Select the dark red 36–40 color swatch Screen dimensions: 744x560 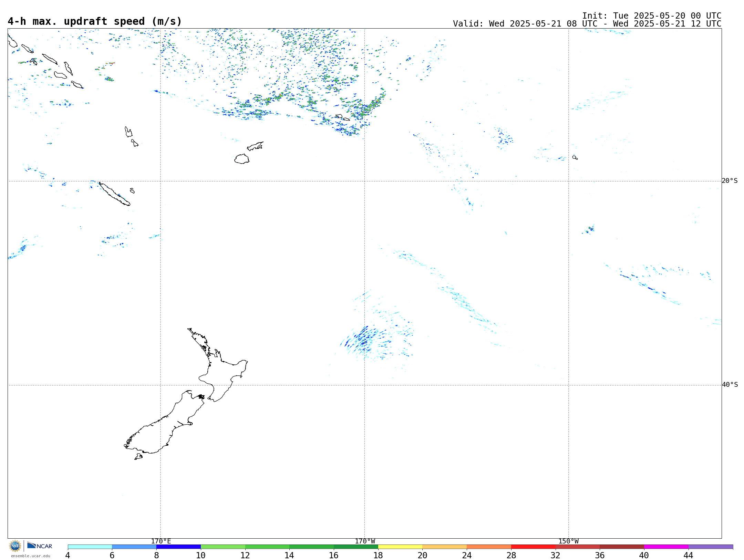pyautogui.click(x=622, y=547)
